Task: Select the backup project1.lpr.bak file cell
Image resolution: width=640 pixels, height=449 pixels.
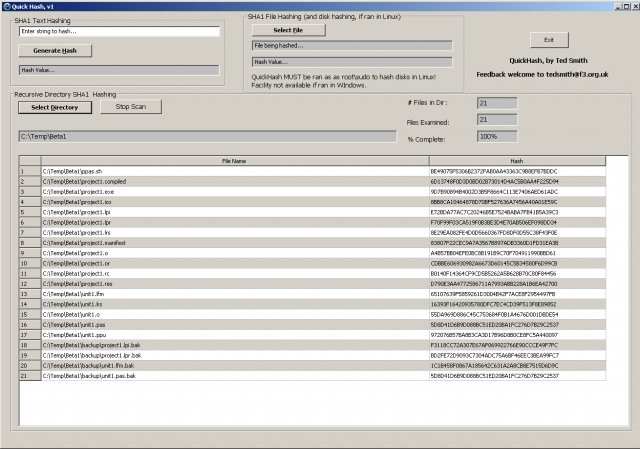Action: (235, 355)
